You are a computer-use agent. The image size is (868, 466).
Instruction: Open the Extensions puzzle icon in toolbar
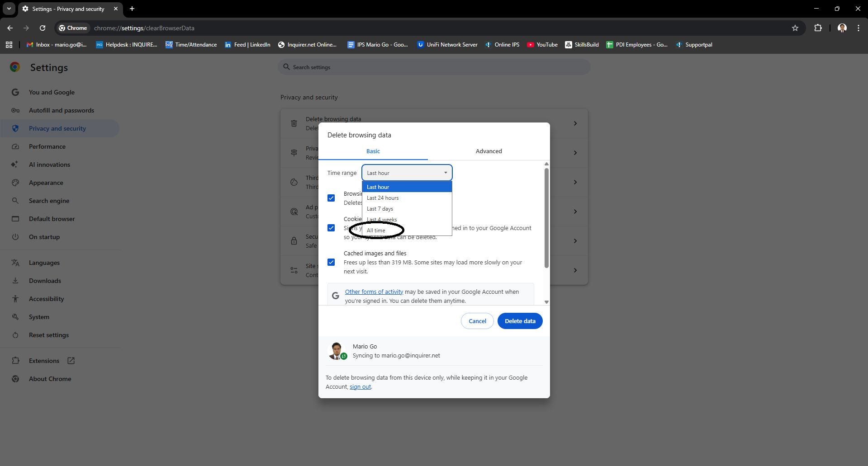(818, 28)
